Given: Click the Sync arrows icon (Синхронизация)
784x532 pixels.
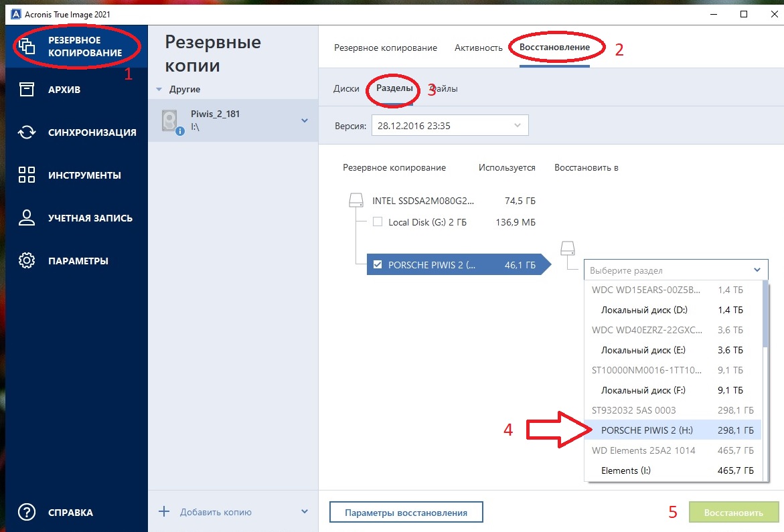Looking at the screenshot, I should coord(27,132).
